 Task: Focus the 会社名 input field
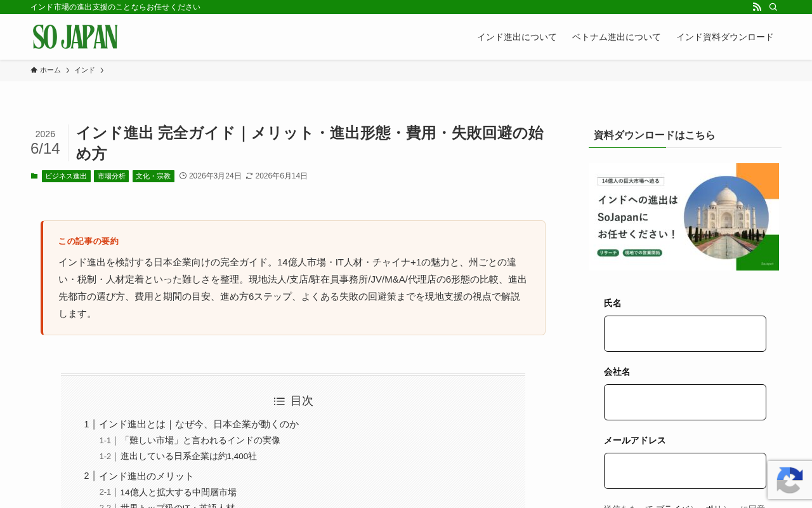[x=685, y=402]
